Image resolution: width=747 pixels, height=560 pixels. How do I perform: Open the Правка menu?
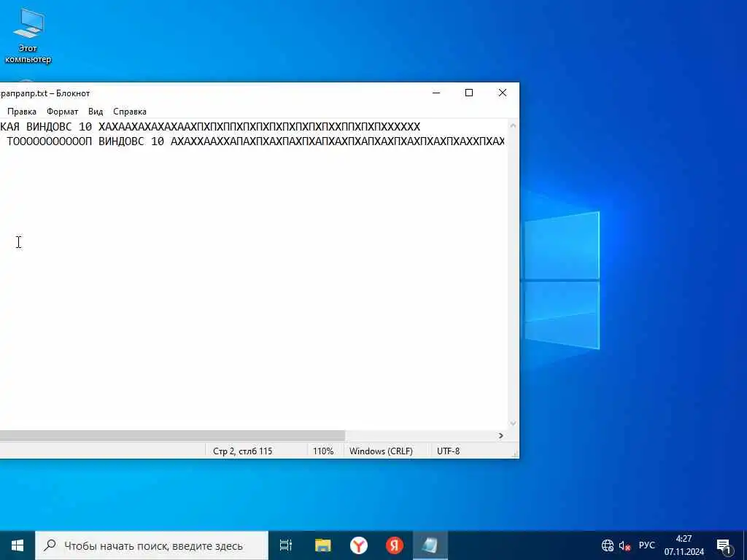tap(22, 112)
